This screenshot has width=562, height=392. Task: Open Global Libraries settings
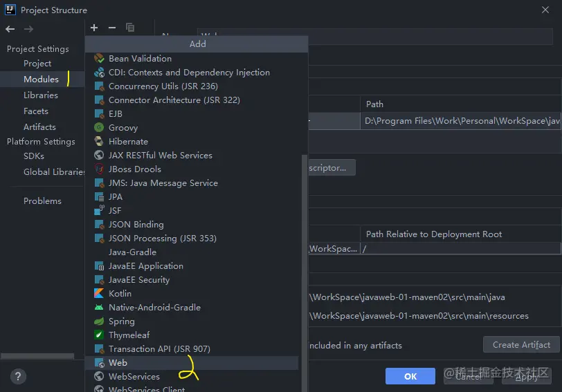[54, 172]
